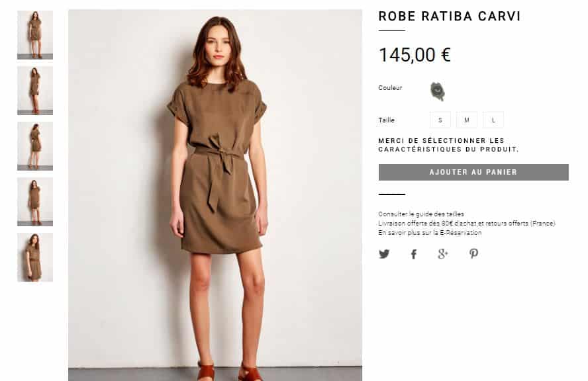Share the dress on Facebook
The image size is (588, 381).
click(414, 255)
